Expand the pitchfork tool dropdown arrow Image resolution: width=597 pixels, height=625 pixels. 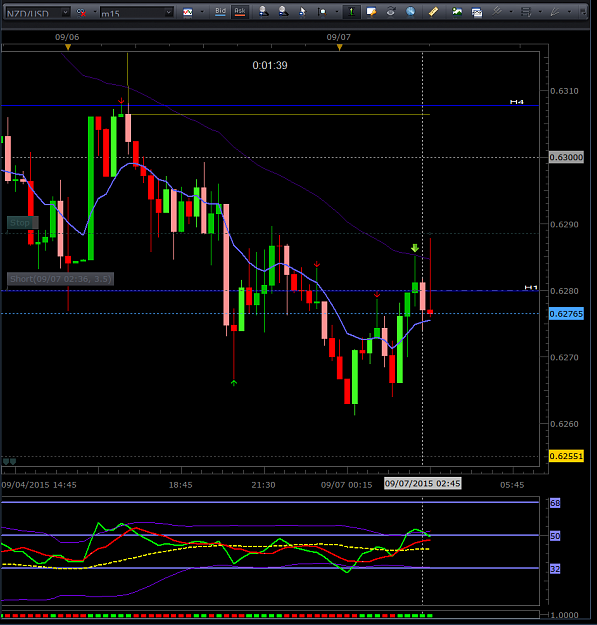click(x=511, y=12)
